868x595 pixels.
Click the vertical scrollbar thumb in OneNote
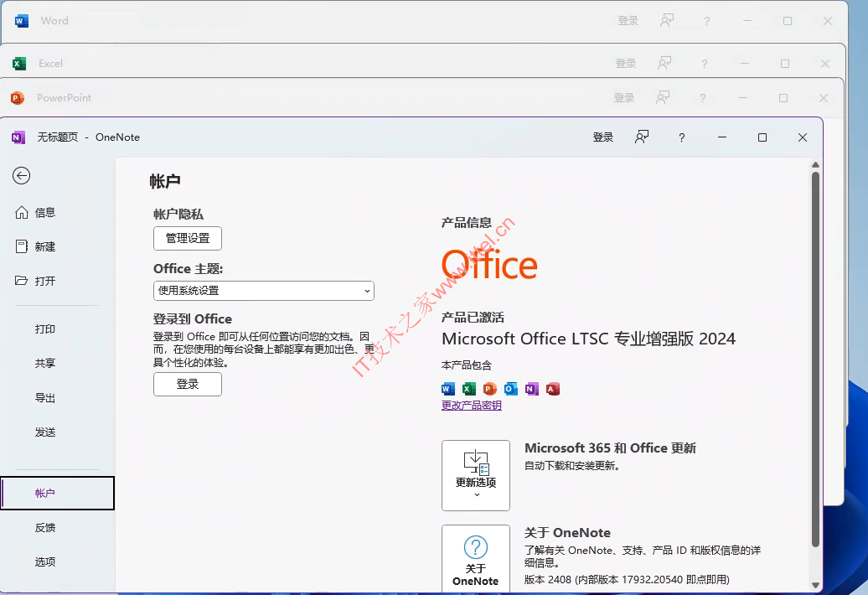tap(815, 360)
